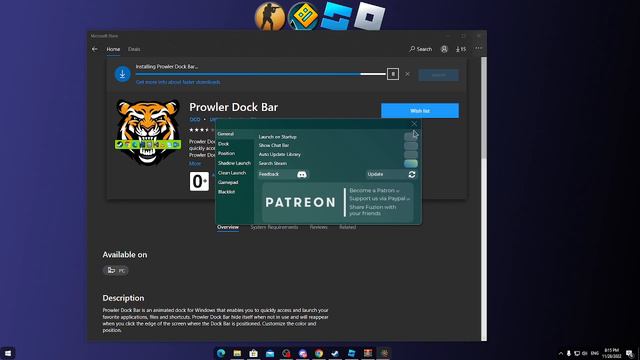This screenshot has width=640, height=360.
Task: Open the Reviews tab
Action: [318, 227]
